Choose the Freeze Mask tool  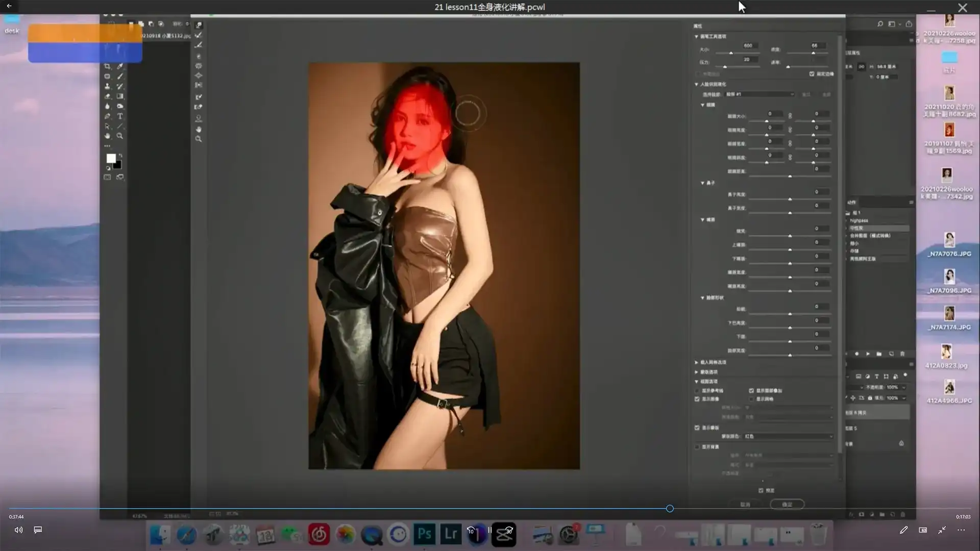pos(199,97)
